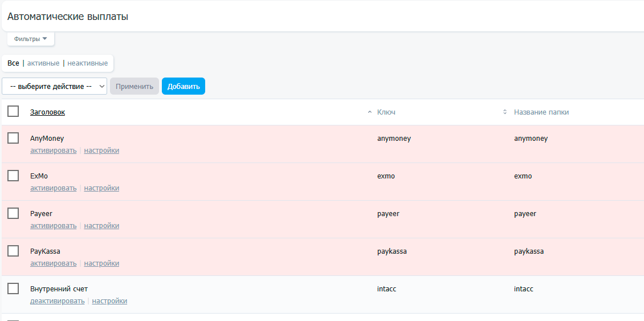644x321 pixels.
Task: Select the ExMo row checkbox
Action: (x=13, y=176)
